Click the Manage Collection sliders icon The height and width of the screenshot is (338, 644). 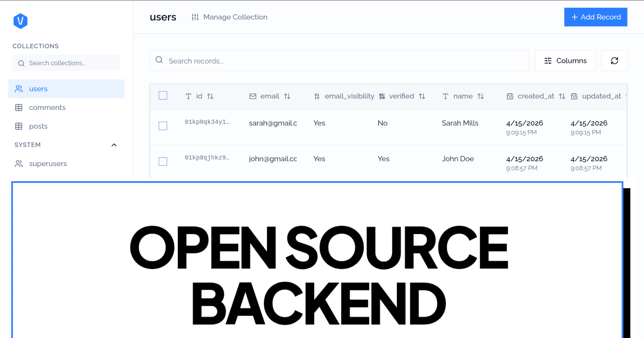(195, 17)
